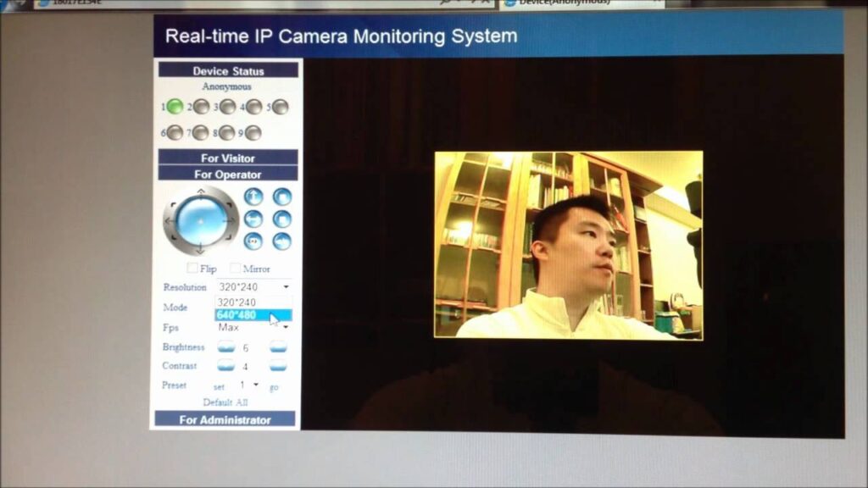Click the horizontal patrol left-arrow button
The image size is (868, 488).
pyautogui.click(x=253, y=219)
